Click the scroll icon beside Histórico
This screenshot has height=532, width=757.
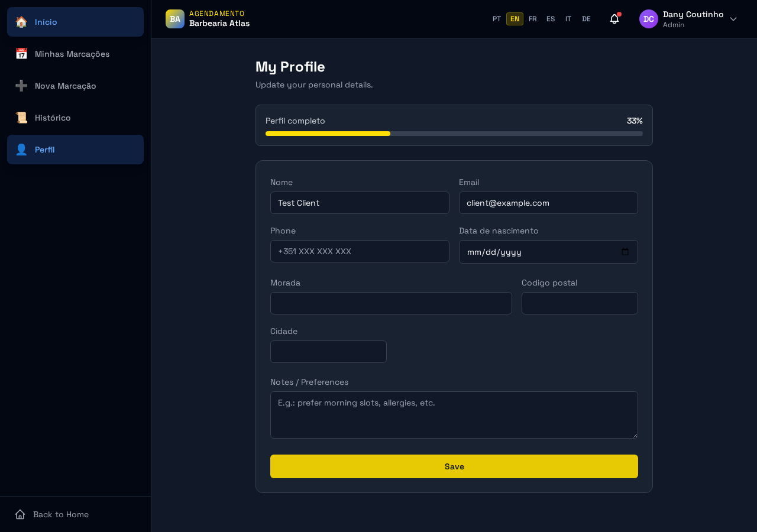point(21,118)
